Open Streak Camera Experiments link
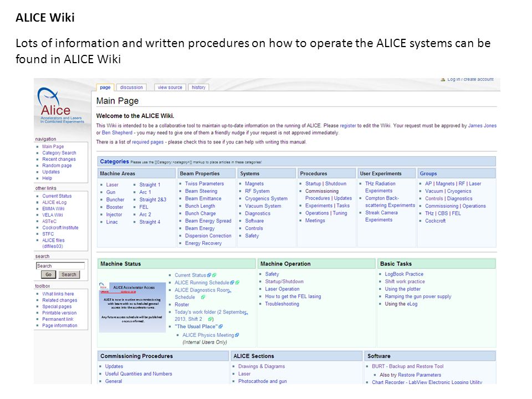Screen dimensions: 532x399 click(x=381, y=216)
